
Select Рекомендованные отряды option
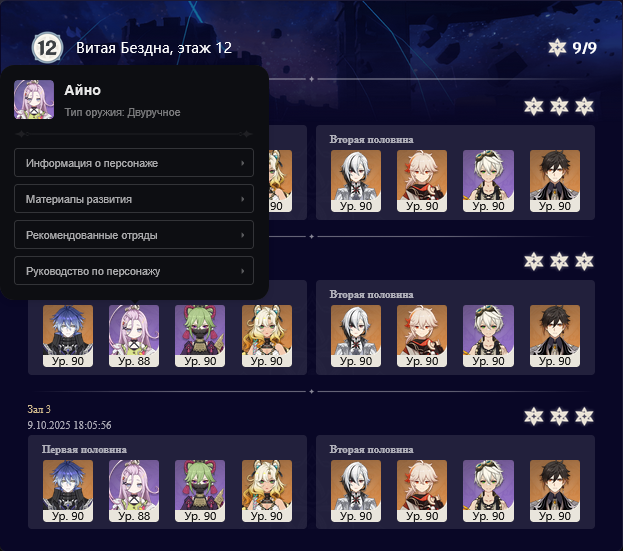coord(134,235)
